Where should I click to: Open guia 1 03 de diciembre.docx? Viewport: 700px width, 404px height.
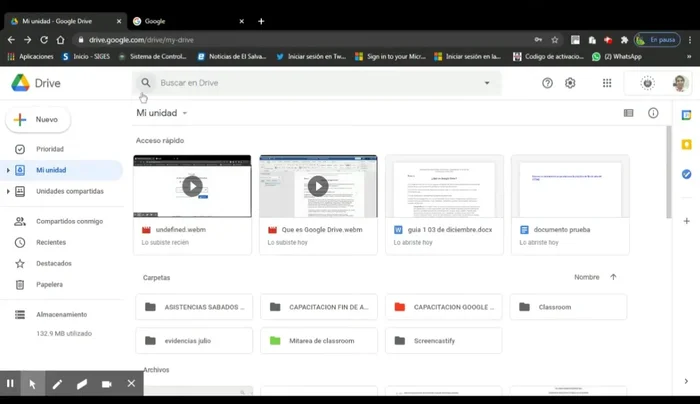[x=444, y=205]
